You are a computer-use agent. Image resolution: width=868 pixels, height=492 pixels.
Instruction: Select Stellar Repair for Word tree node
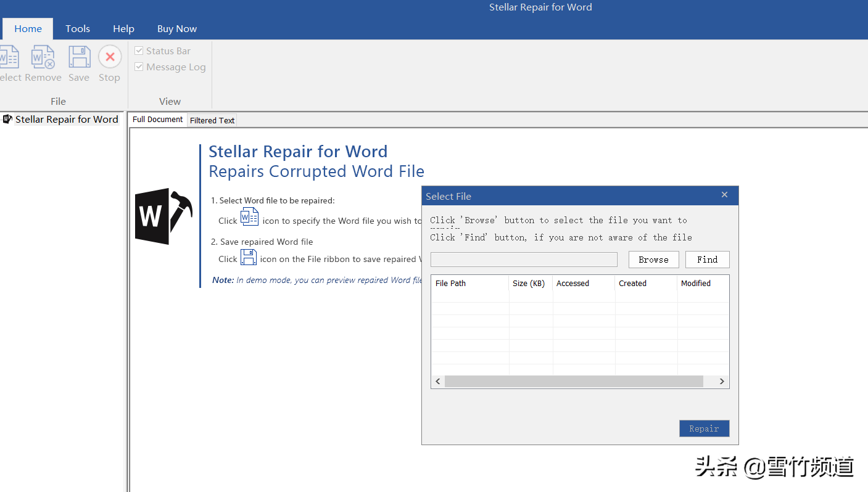coord(66,120)
